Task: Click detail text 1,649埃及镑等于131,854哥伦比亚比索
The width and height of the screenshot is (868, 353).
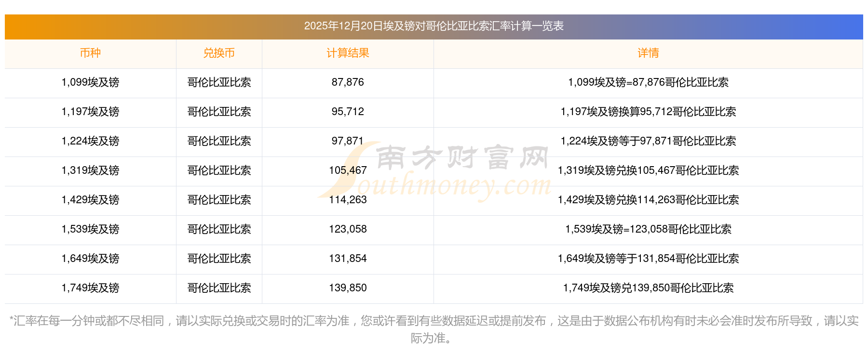Action: tap(648, 259)
